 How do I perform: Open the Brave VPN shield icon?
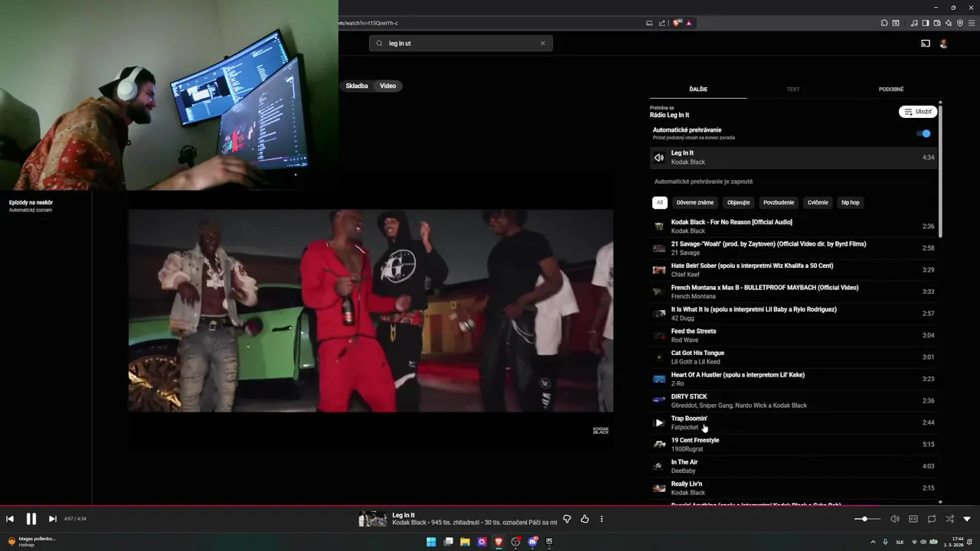tap(960, 23)
